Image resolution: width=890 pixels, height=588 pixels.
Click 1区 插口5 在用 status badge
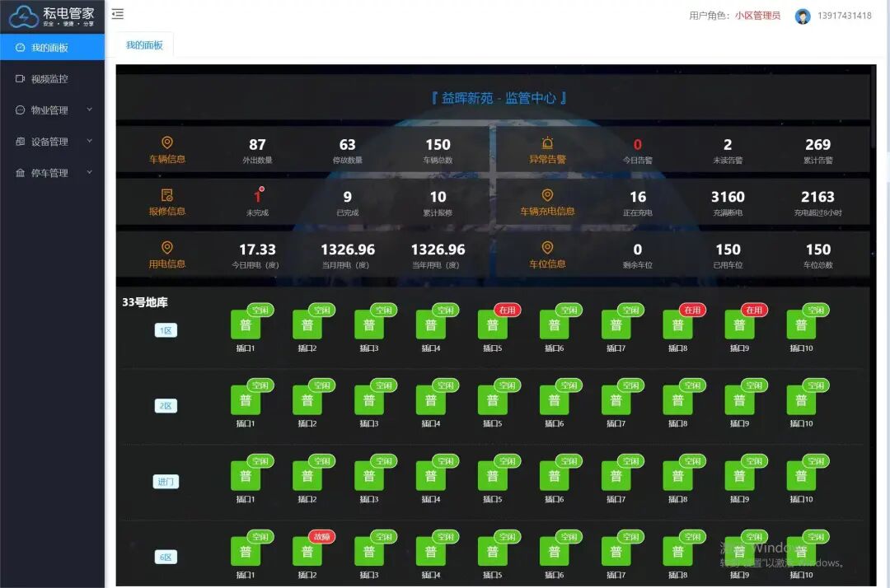point(507,310)
